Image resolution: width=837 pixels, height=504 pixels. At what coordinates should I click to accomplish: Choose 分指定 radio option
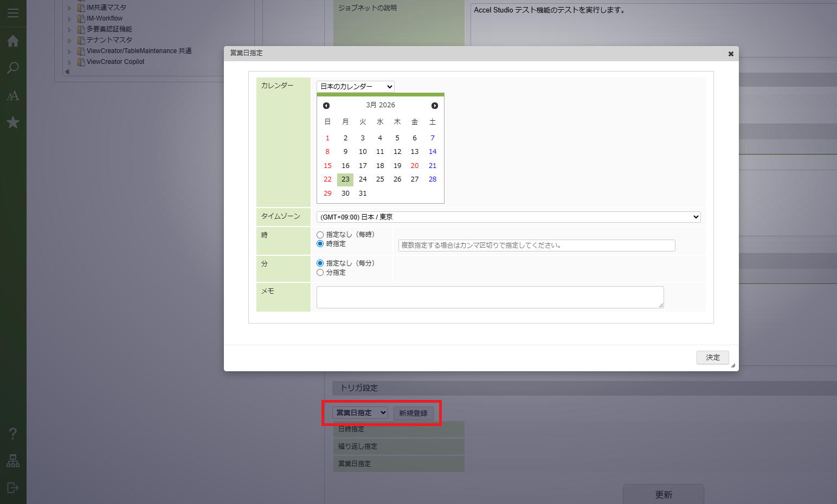click(x=320, y=273)
